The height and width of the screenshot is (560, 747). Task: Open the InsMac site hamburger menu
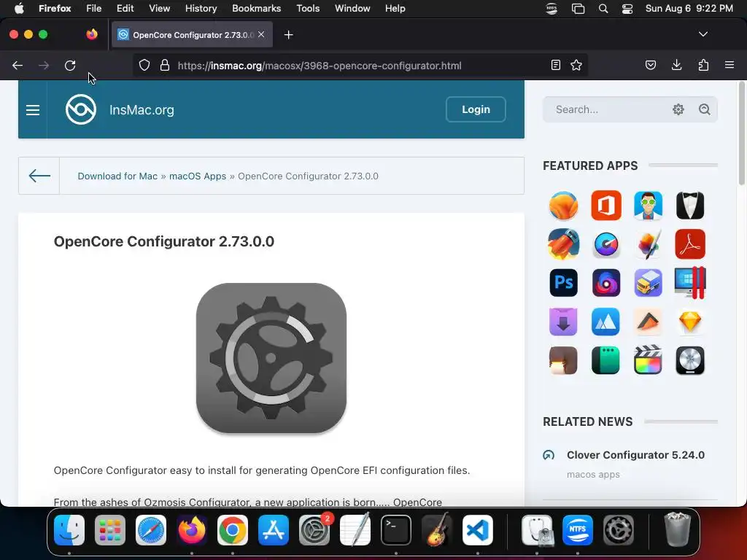33,110
